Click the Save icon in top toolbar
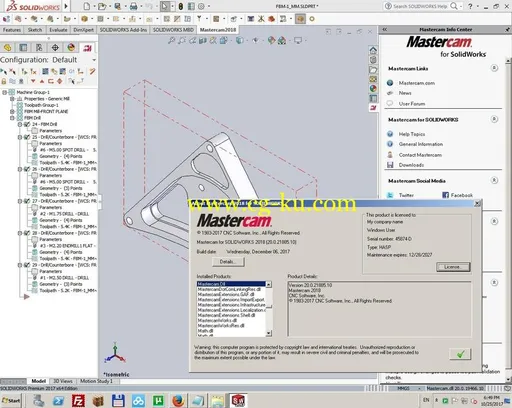This screenshot has height=408, width=512. click(117, 6)
